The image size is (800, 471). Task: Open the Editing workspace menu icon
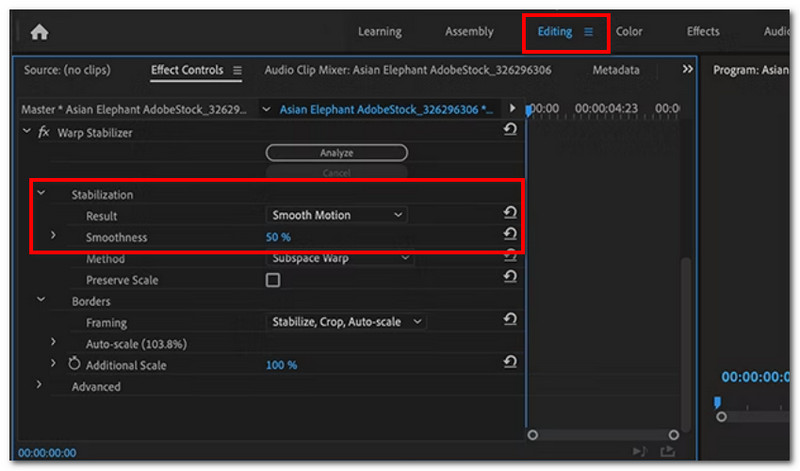tap(588, 32)
